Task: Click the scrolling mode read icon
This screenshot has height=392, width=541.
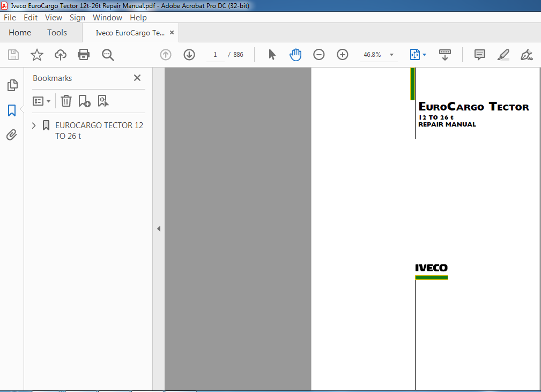Action: pos(444,55)
